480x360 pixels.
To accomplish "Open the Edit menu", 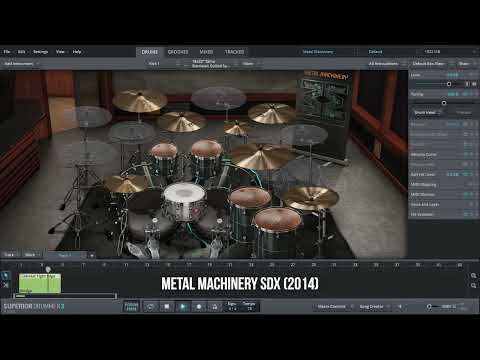I will (x=22, y=52).
